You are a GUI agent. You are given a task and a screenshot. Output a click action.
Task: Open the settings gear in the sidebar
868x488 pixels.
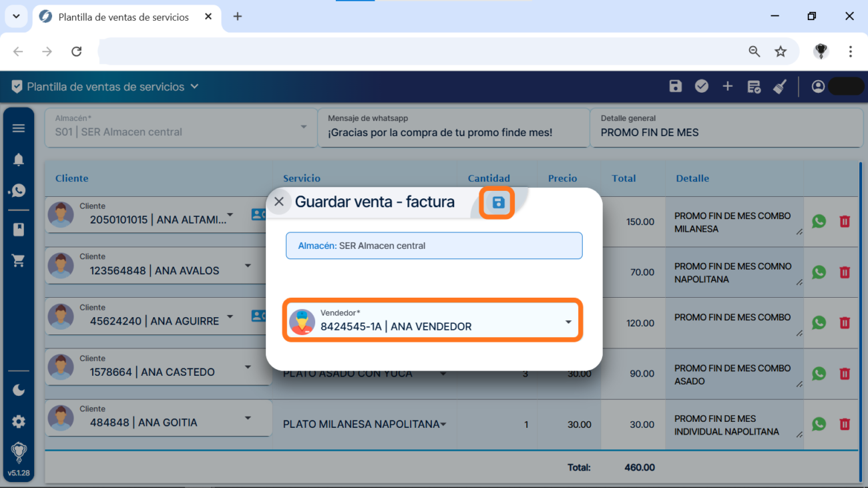(x=19, y=421)
